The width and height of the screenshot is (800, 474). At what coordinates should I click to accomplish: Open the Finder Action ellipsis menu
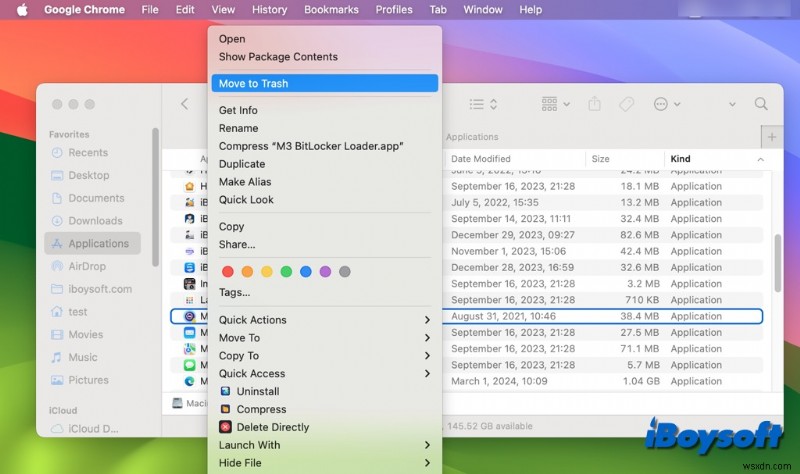[x=667, y=104]
